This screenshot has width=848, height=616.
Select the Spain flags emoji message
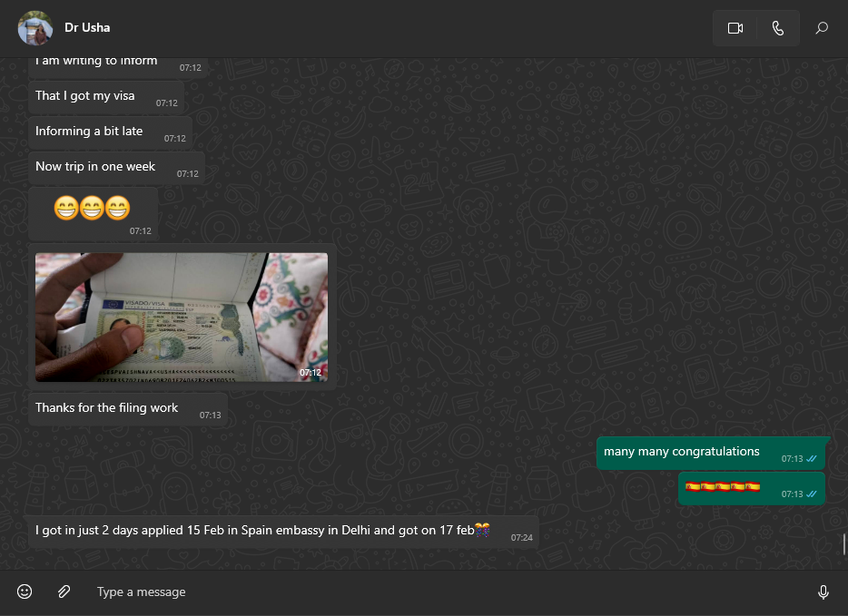[x=722, y=487]
